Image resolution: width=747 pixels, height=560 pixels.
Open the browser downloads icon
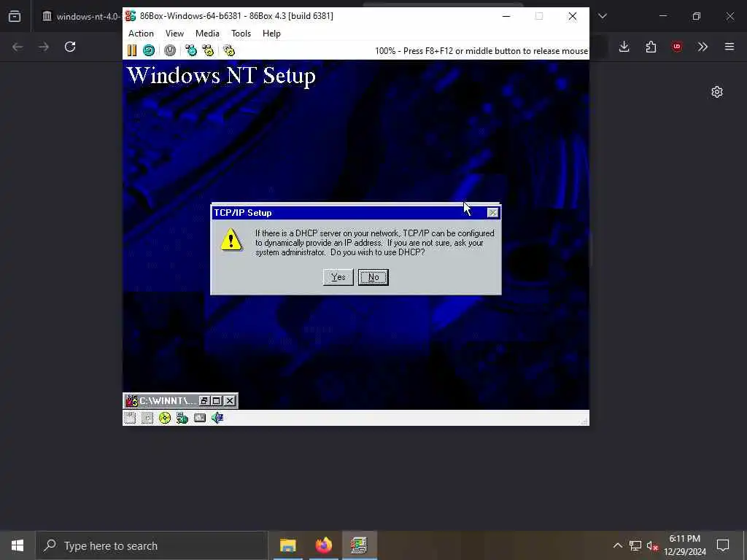point(624,47)
